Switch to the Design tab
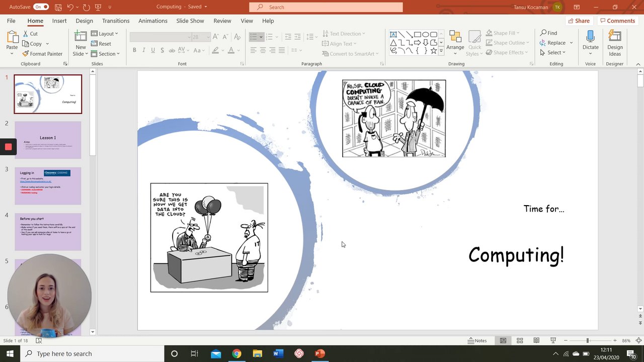The width and height of the screenshot is (644, 362). pos(84,21)
